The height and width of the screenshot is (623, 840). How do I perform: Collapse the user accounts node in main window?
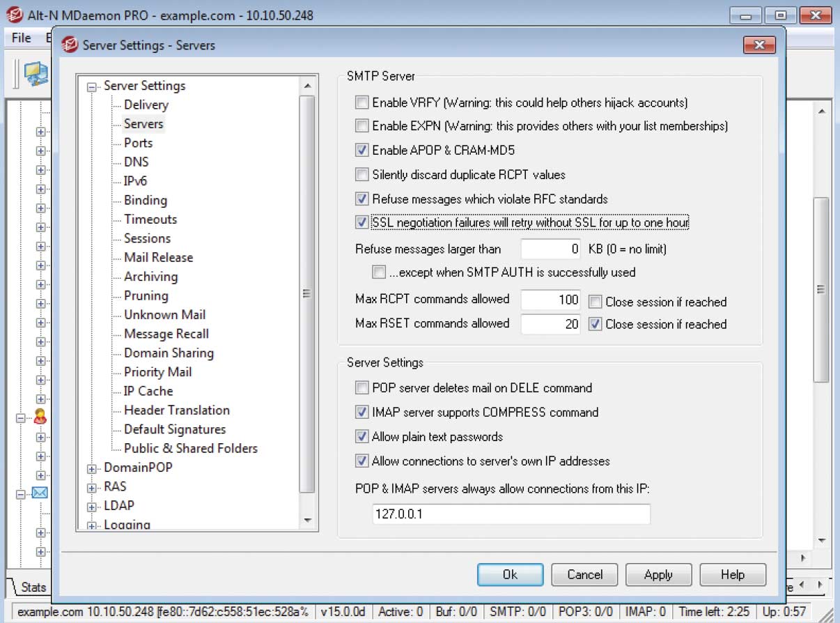pyautogui.click(x=21, y=418)
